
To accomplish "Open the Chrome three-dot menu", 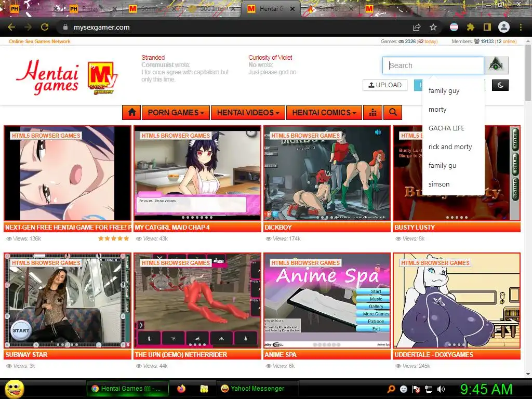I will (521, 27).
